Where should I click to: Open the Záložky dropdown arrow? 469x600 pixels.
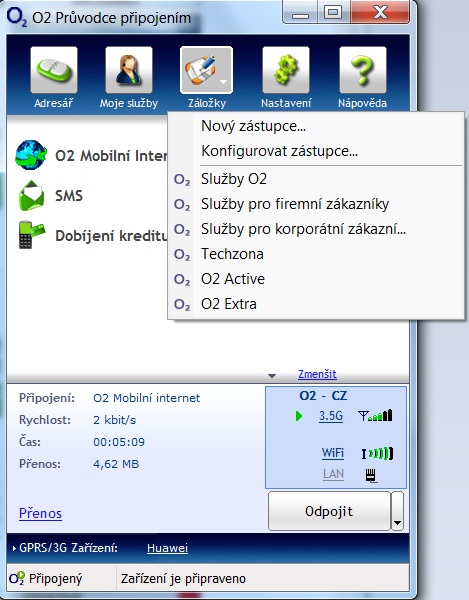pos(223,82)
